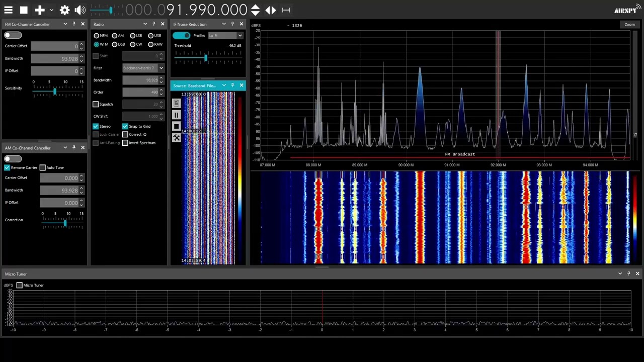Pin the IF Noise Reduction panel
The width and height of the screenshot is (644, 362).
click(232, 24)
